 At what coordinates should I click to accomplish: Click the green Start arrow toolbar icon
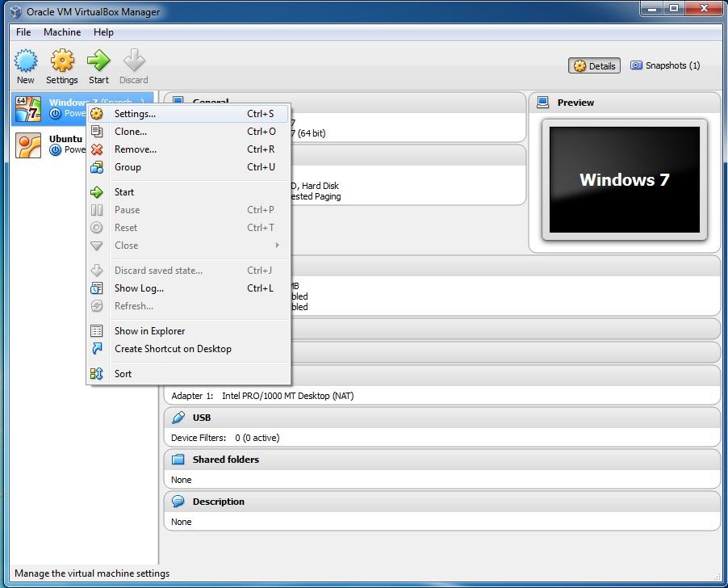click(x=98, y=61)
